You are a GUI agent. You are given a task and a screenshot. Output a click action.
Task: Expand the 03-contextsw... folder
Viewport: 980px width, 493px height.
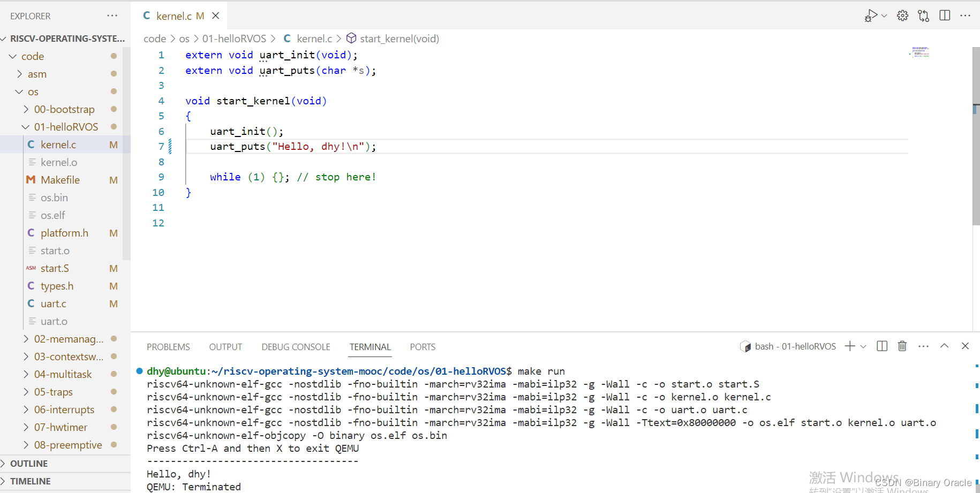pos(65,357)
